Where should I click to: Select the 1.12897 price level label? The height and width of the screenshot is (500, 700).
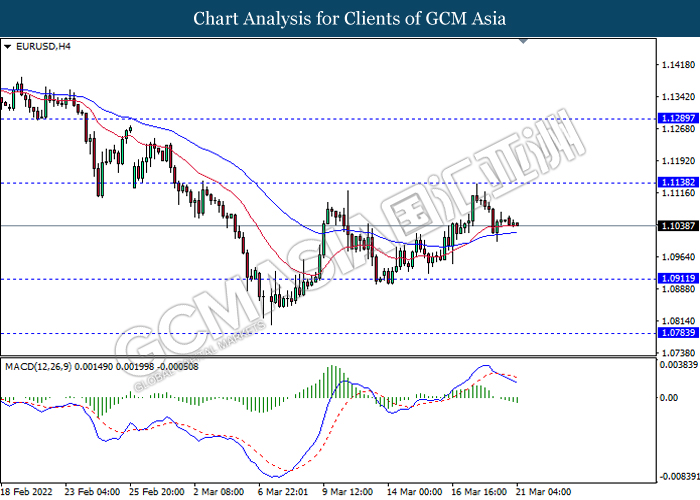click(x=678, y=118)
